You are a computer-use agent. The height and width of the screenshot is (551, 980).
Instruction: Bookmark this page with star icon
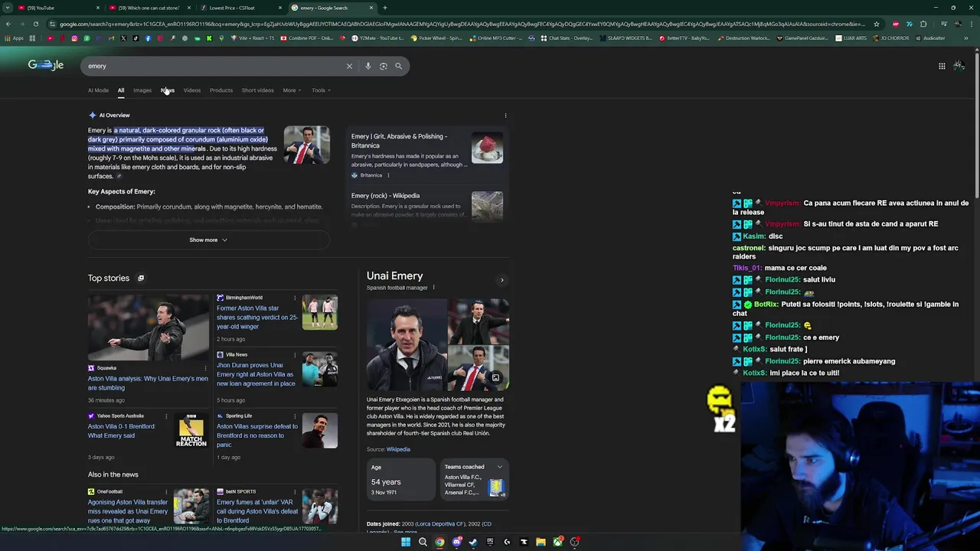(877, 24)
